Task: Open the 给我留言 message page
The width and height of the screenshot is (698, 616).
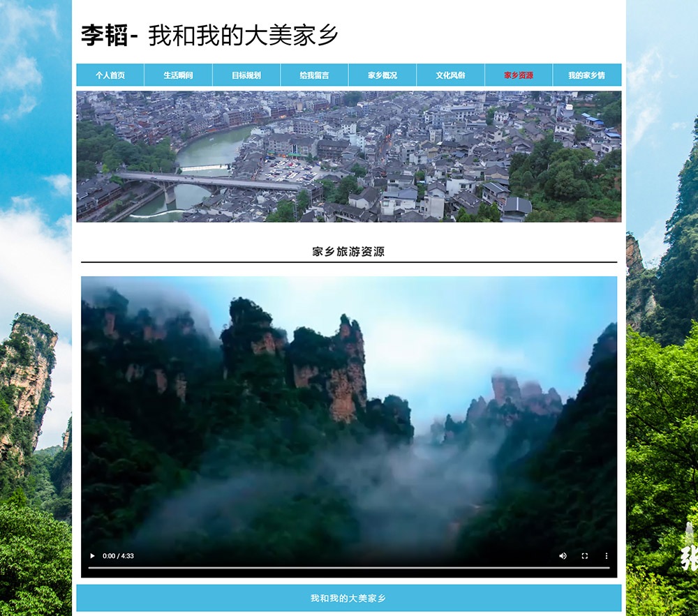Action: (x=314, y=75)
